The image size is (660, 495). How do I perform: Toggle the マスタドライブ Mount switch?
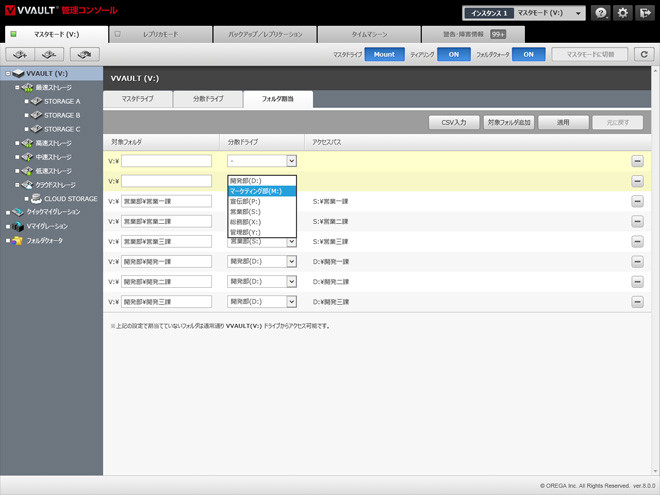384,54
